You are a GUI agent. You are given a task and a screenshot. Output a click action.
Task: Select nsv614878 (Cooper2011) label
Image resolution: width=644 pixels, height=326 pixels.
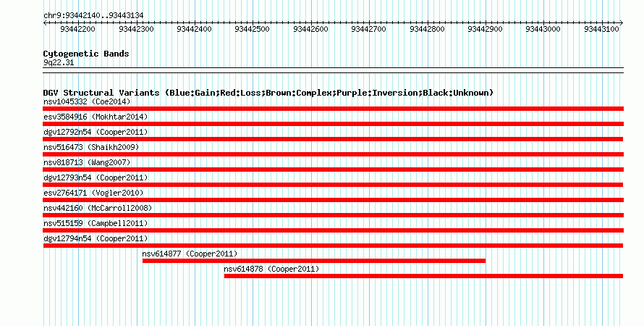pos(271,269)
